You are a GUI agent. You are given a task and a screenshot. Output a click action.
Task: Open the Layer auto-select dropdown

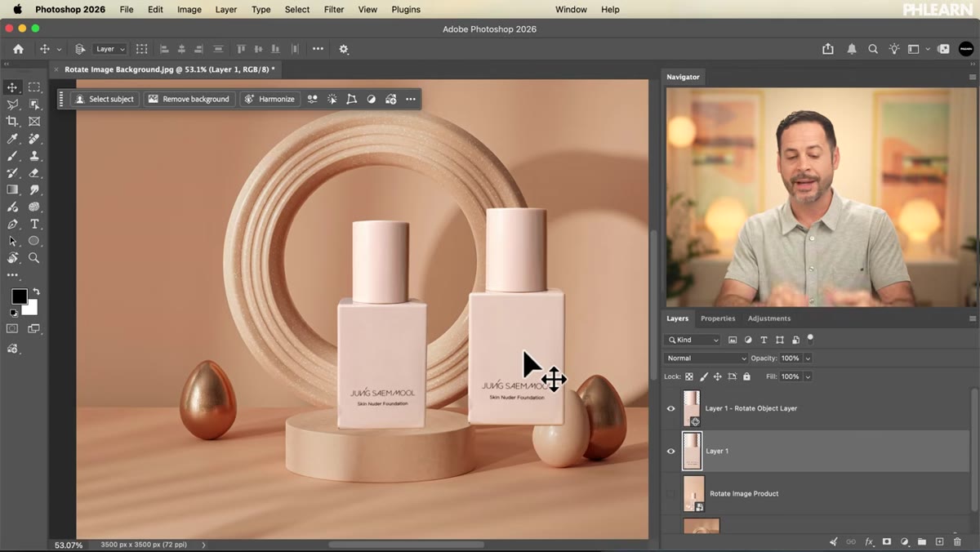coord(110,49)
